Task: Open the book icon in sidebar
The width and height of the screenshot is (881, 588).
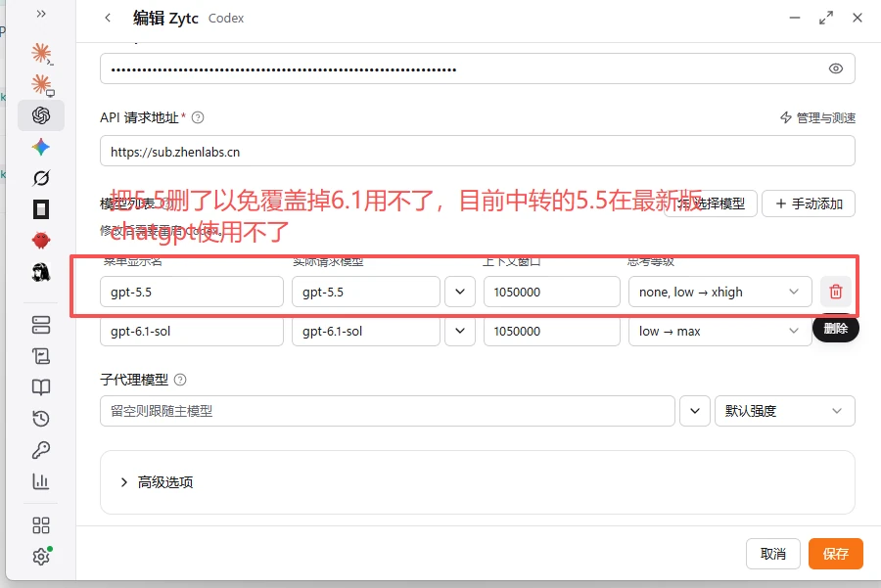Action: click(41, 387)
